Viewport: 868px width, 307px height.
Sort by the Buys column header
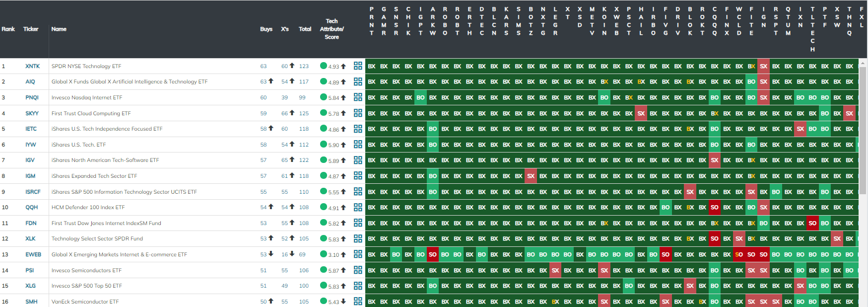[x=266, y=29]
